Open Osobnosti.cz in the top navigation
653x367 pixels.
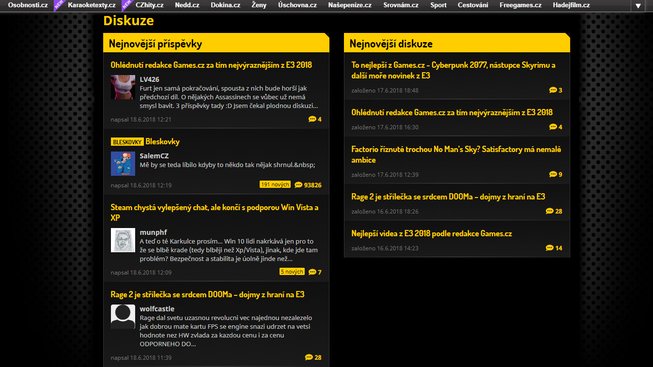point(27,5)
